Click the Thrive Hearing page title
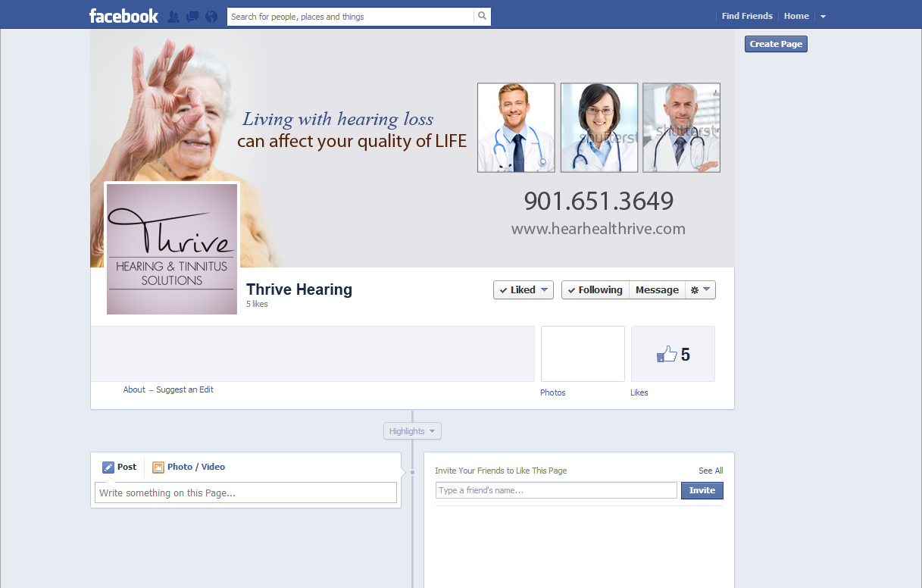This screenshot has height=588, width=922. click(299, 289)
